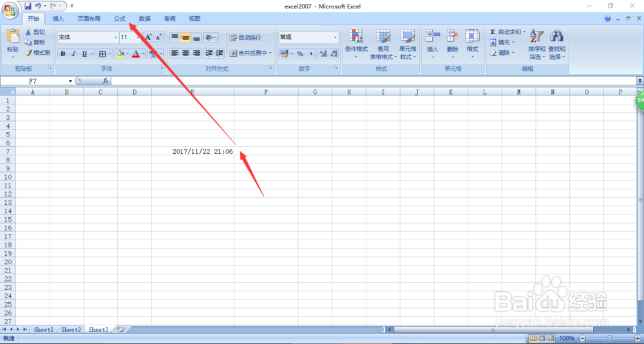Activate the Format Painter (格式刷)
Viewport: 644px width, 344px height.
(x=37, y=53)
